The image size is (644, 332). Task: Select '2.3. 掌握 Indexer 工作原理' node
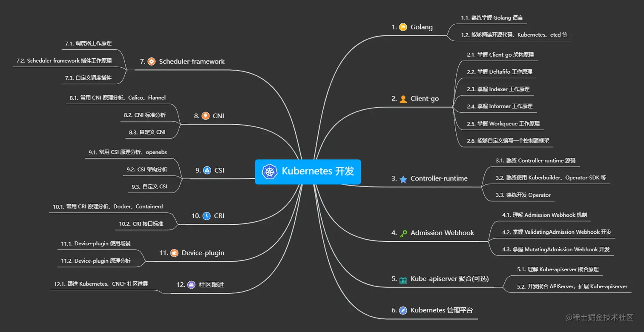pyautogui.click(x=498, y=89)
